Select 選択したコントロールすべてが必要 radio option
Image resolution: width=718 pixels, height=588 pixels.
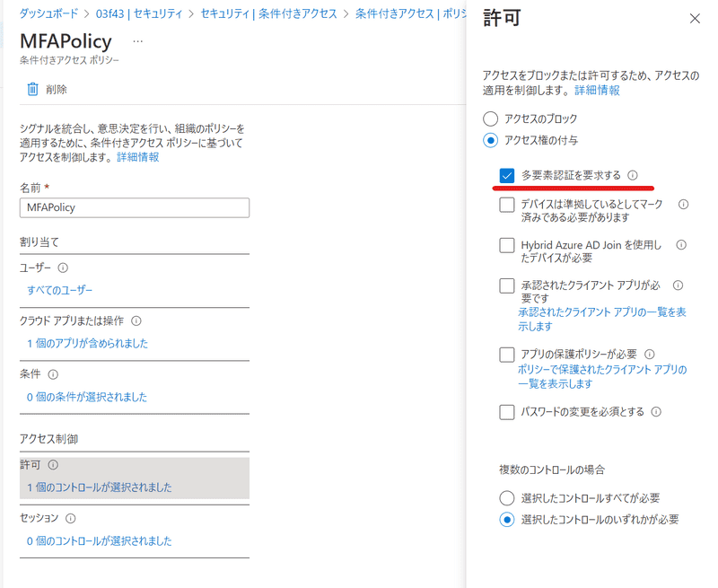[x=508, y=497]
